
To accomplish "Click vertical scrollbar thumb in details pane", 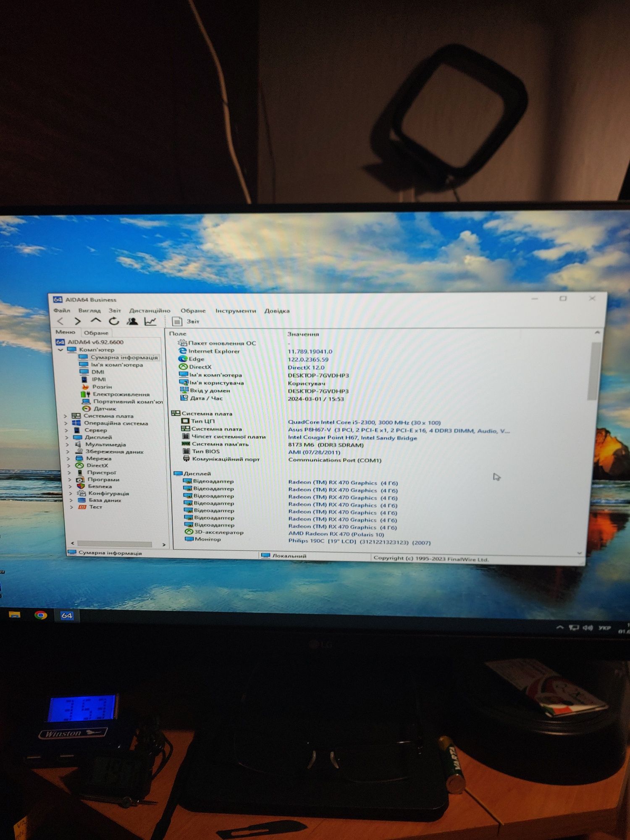I will (x=593, y=371).
